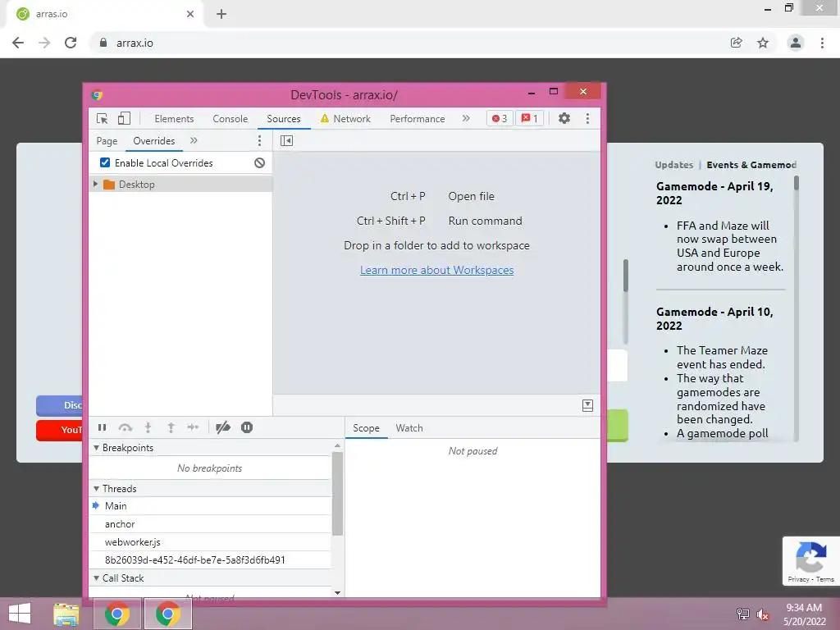Close the arras.io browser tab
Screen dimensions: 840x630
tap(190, 14)
